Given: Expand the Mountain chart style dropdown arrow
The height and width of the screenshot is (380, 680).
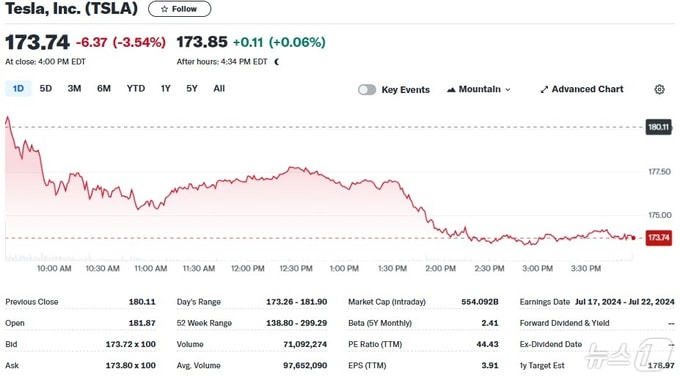Looking at the screenshot, I should (x=508, y=90).
